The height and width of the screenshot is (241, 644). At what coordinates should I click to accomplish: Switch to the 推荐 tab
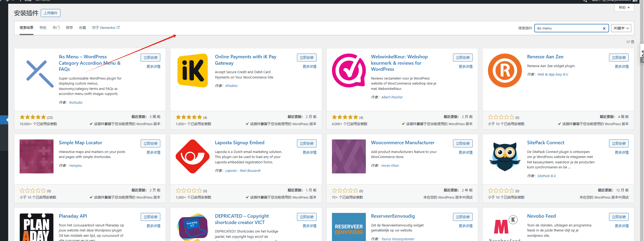(x=69, y=28)
